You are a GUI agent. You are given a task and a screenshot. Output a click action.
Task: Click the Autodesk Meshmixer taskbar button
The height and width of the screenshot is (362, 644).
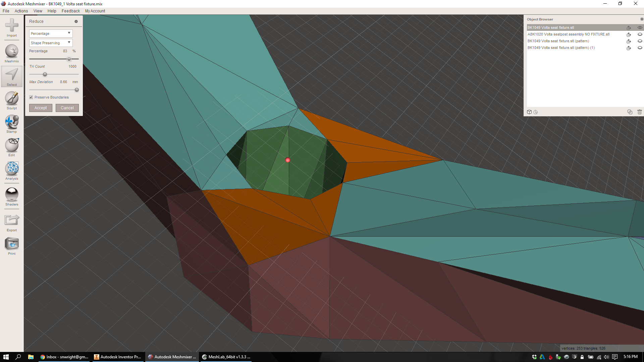[172, 357]
